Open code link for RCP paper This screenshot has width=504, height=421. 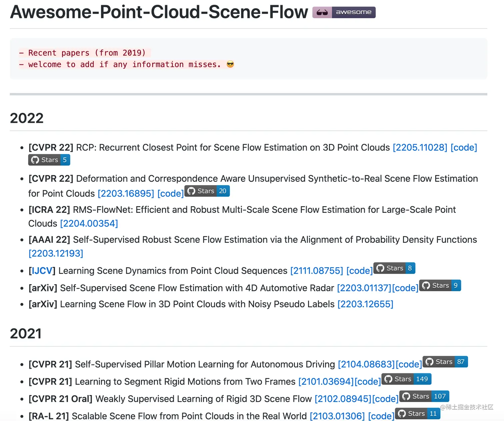(464, 147)
